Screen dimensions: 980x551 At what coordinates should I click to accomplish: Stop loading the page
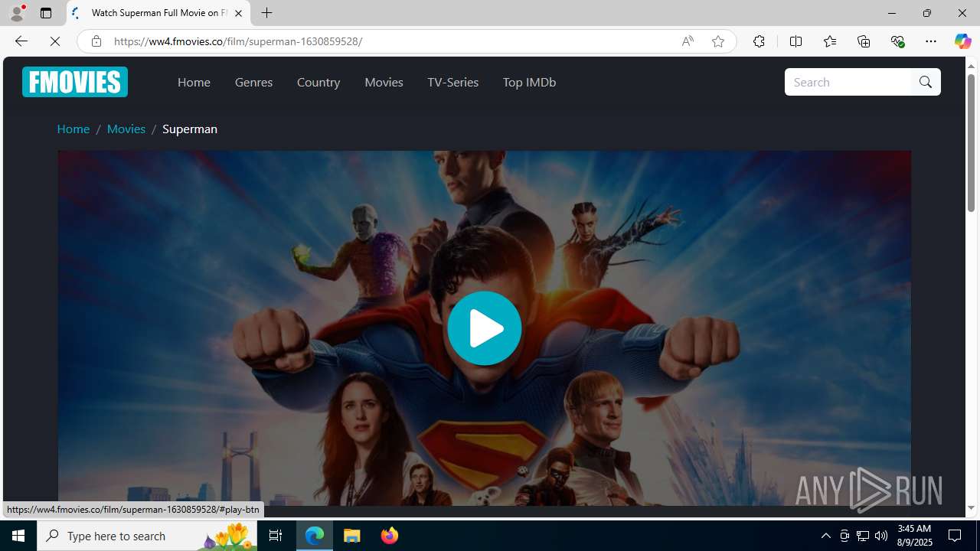55,41
